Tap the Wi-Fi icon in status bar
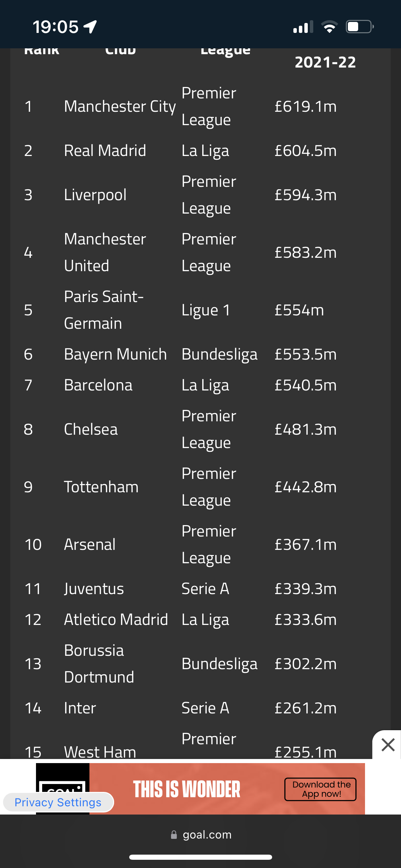 [329, 27]
